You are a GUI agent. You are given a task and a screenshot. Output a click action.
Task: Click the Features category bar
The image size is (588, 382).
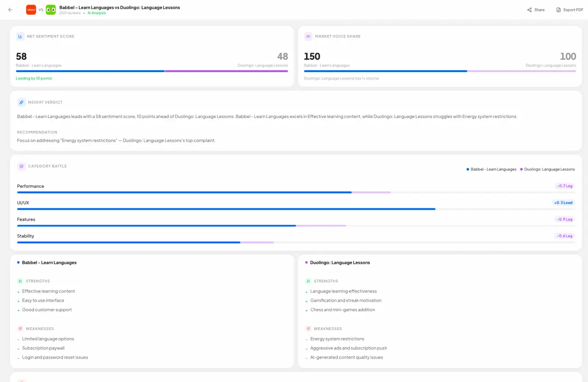(x=296, y=225)
